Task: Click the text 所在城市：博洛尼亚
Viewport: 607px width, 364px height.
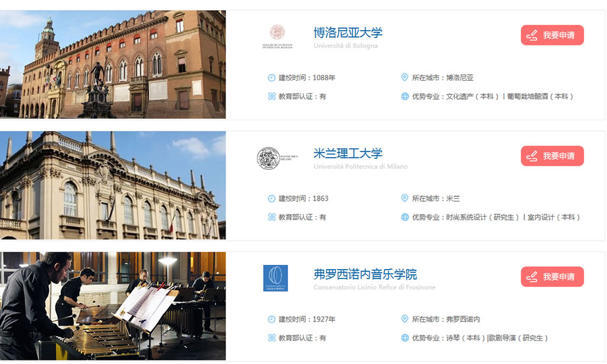Action: point(443,78)
